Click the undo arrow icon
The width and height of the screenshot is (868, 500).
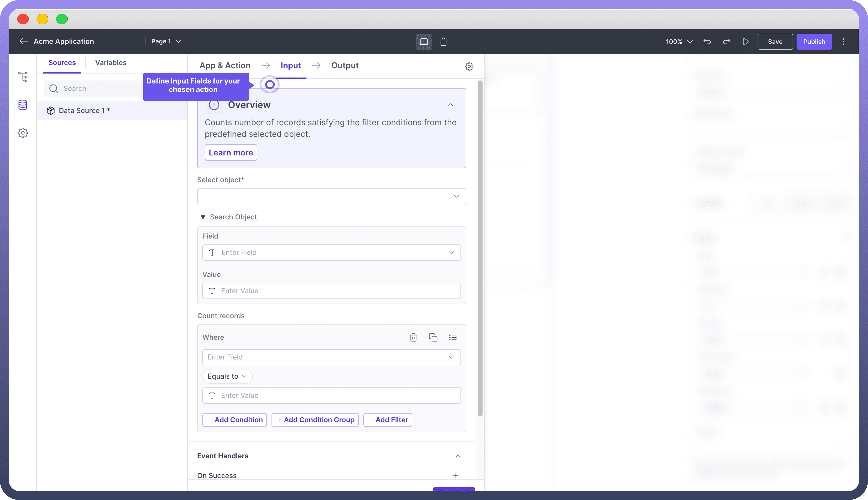[x=707, y=42]
